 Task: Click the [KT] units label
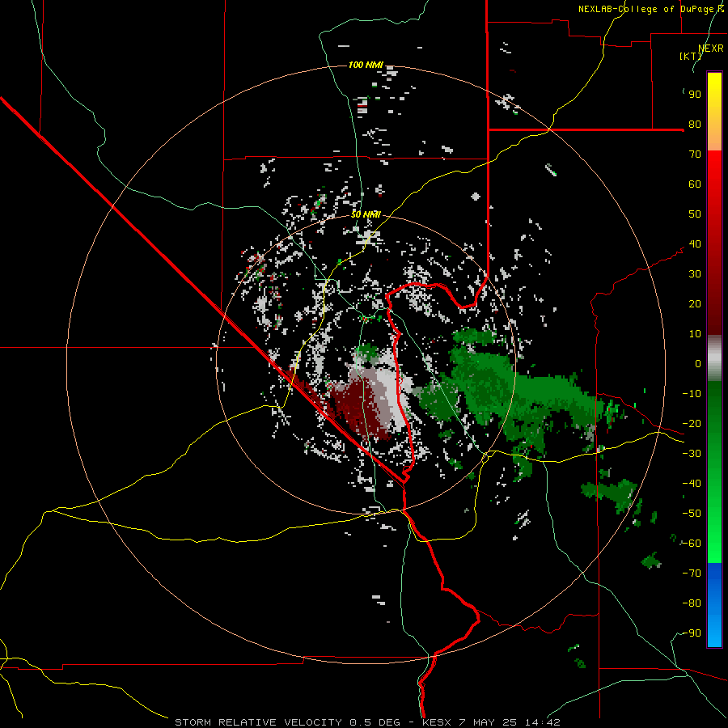pyautogui.click(x=691, y=56)
